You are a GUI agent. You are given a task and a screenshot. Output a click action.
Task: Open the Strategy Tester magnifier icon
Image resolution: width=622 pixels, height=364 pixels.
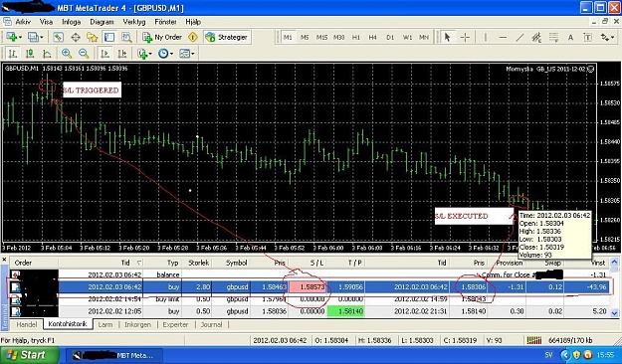(x=126, y=37)
